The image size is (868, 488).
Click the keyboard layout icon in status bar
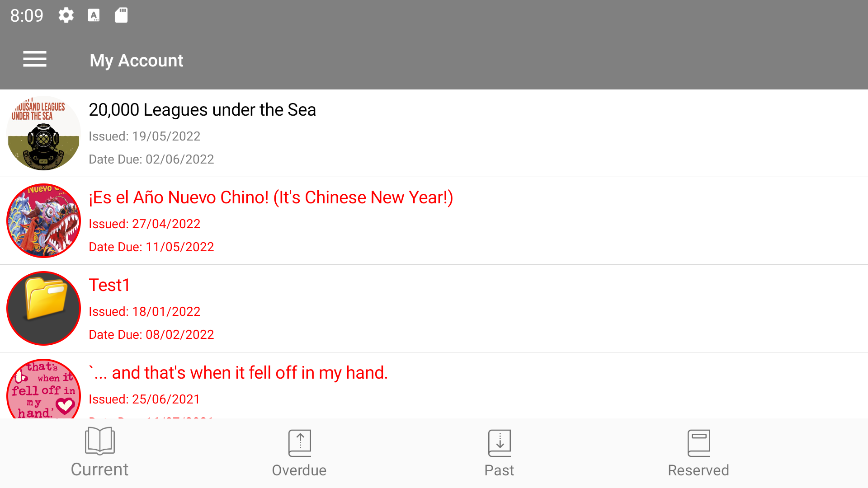click(94, 15)
